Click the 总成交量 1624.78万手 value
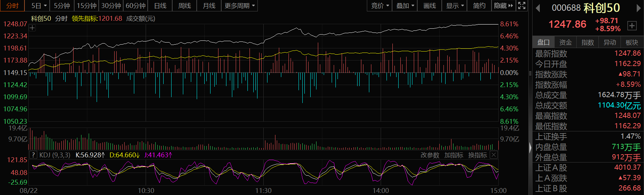Screen dimensions: 644x195 point(619,95)
